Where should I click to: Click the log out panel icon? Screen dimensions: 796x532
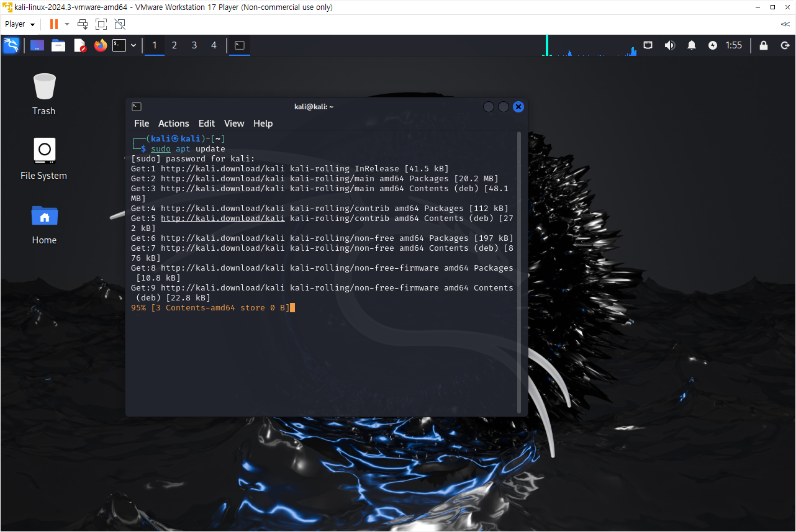[785, 45]
